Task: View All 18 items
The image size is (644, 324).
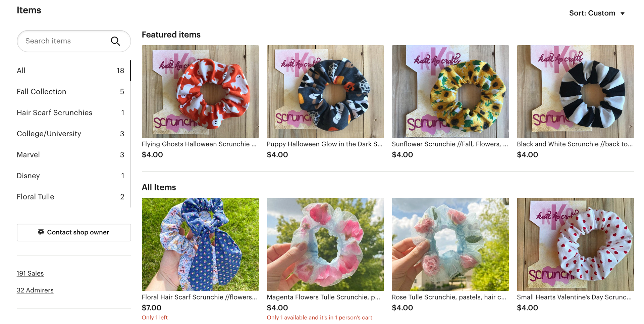Action: coord(70,71)
